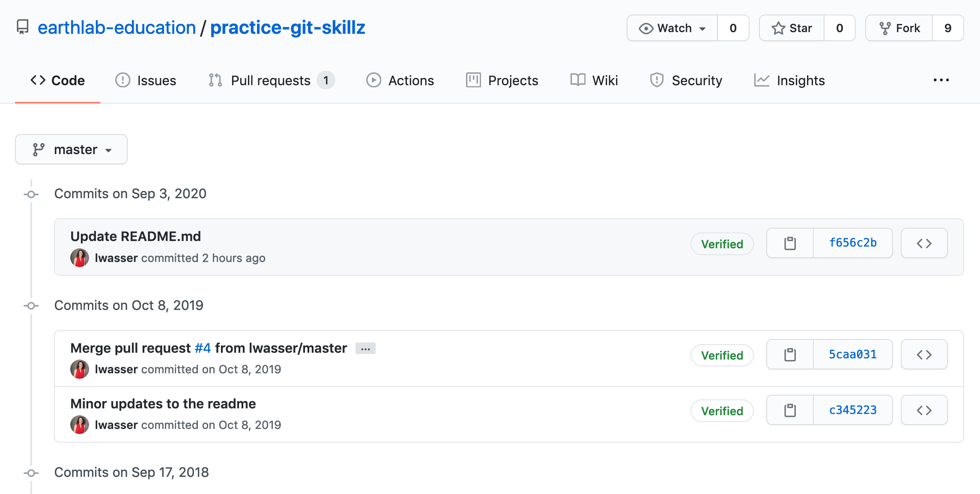Open lwasser profile on Merge pull request commit
Screen dimensions: 980x494
(116, 369)
